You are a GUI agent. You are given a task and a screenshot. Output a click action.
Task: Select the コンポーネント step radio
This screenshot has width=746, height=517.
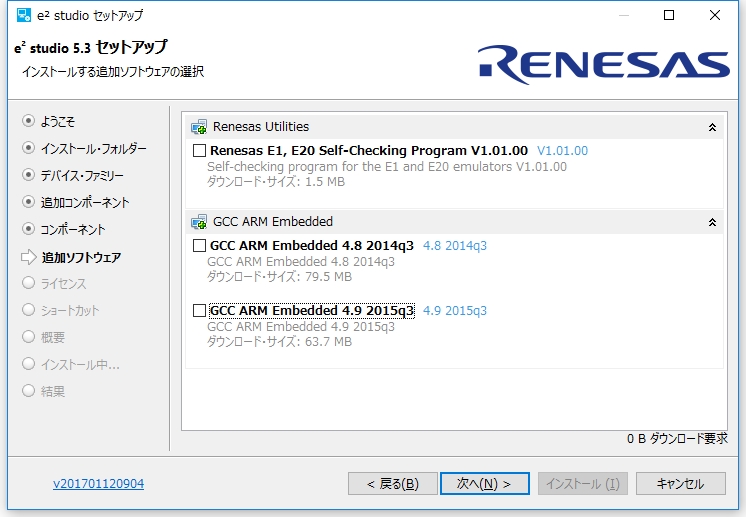[29, 229]
